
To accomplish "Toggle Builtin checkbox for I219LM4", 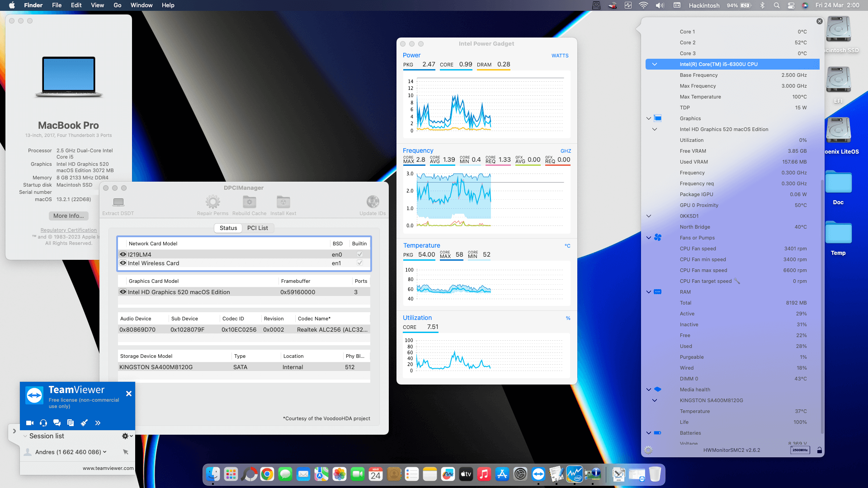I will click(360, 254).
